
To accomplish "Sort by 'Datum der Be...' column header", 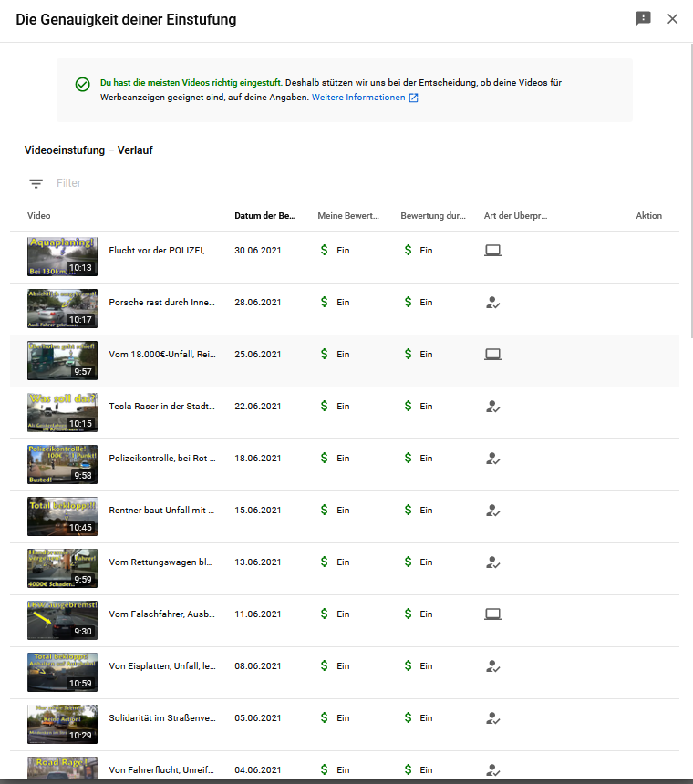I will coord(264,216).
